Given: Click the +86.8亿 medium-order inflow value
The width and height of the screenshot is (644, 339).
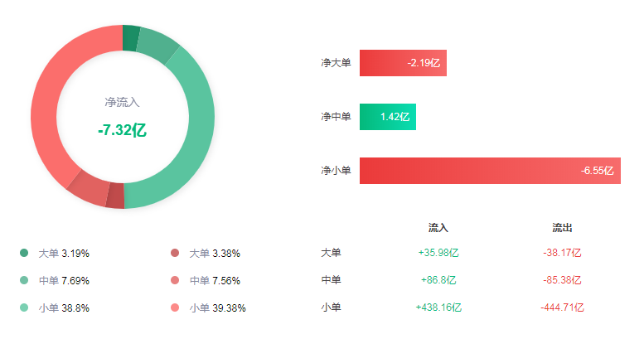Looking at the screenshot, I should point(438,280).
